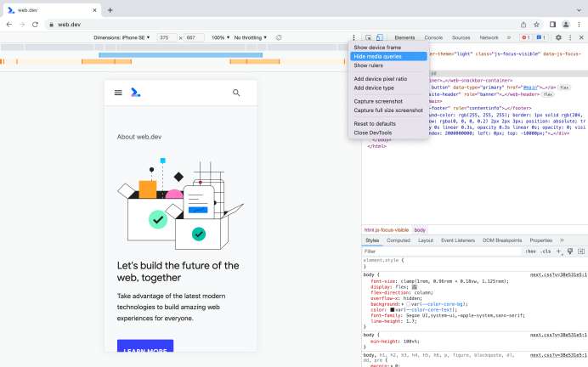Focus the Styles Filter input field
This screenshot has height=367, width=588.
tap(443, 251)
